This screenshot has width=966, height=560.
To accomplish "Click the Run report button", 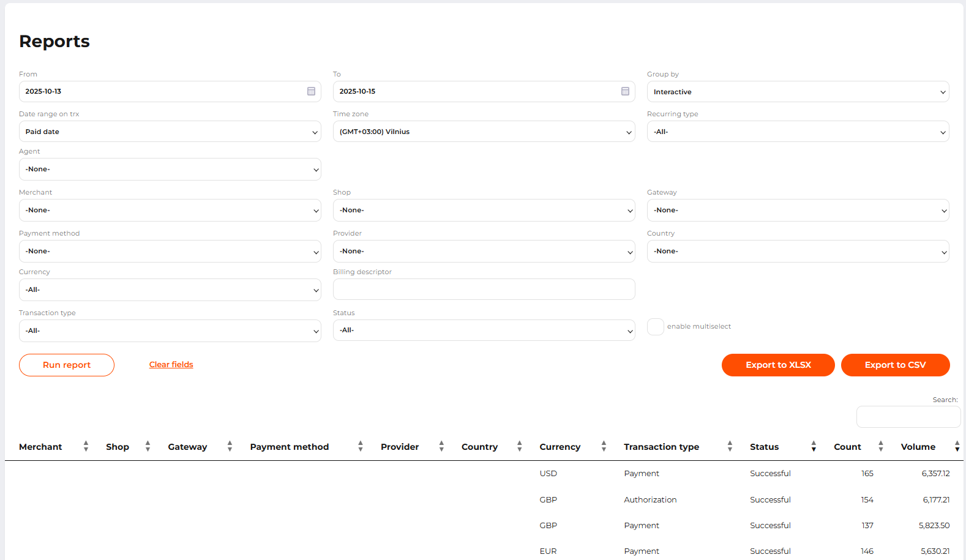I will 67,365.
